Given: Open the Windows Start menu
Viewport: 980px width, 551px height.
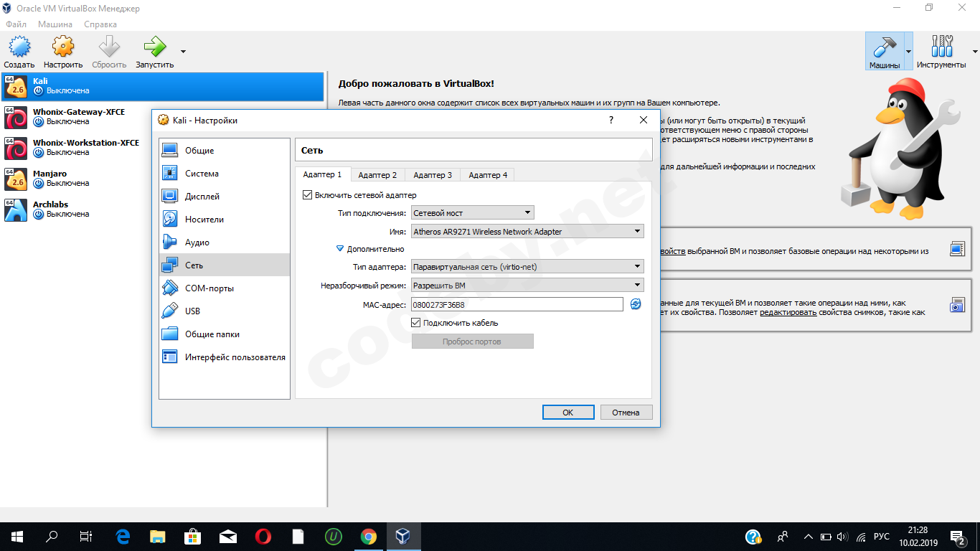Looking at the screenshot, I should [17, 537].
